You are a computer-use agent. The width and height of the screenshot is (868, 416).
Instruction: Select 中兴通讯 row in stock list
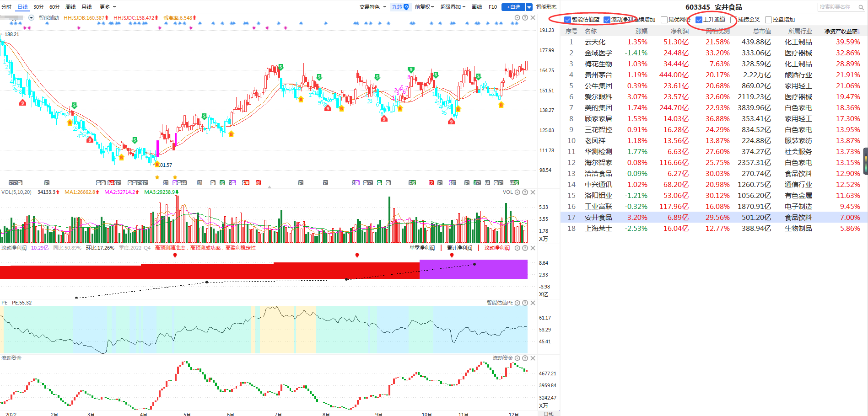(x=714, y=185)
